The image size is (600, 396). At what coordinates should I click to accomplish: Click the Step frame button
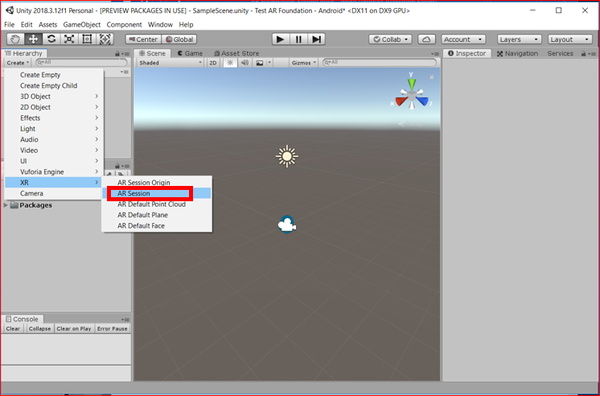[x=316, y=39]
